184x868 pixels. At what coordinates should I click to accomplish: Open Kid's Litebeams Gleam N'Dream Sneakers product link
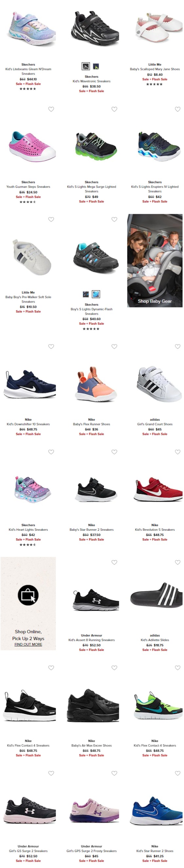(x=28, y=71)
